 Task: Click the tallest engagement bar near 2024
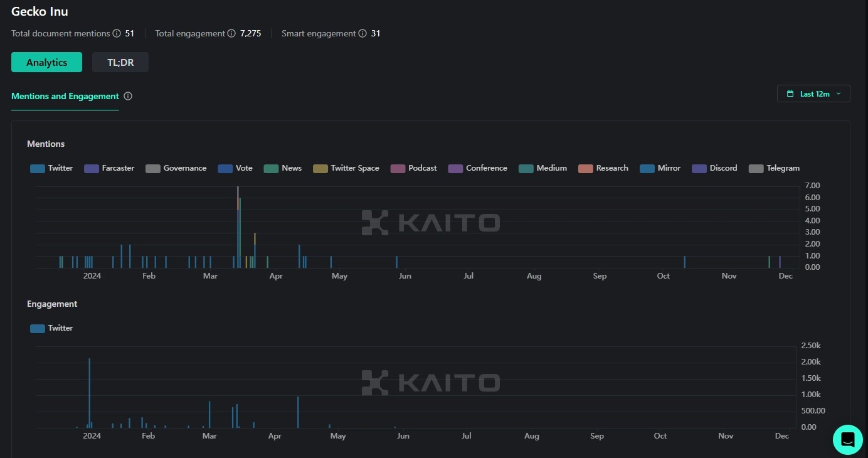(89, 392)
